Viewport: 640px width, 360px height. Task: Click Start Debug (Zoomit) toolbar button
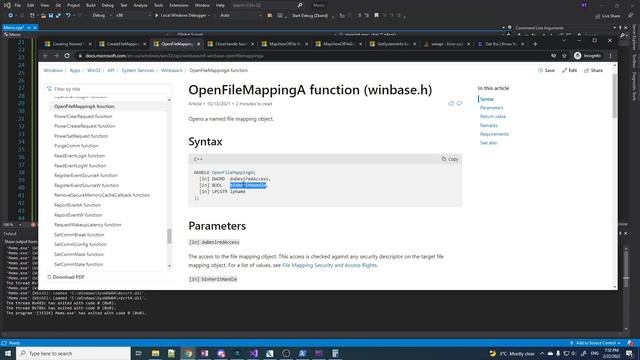click(x=310, y=16)
